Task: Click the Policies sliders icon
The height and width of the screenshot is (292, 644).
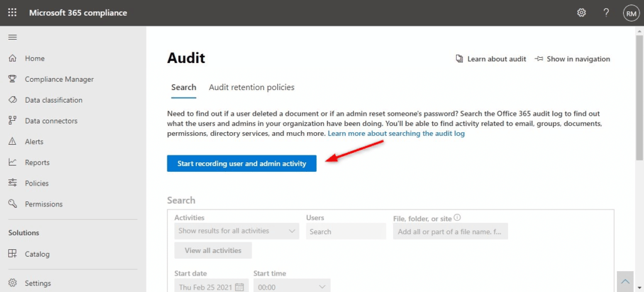Action: (x=13, y=183)
